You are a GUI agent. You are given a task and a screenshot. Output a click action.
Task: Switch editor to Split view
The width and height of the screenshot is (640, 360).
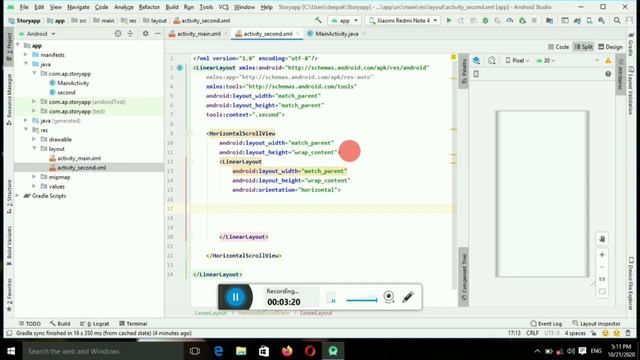coord(583,47)
